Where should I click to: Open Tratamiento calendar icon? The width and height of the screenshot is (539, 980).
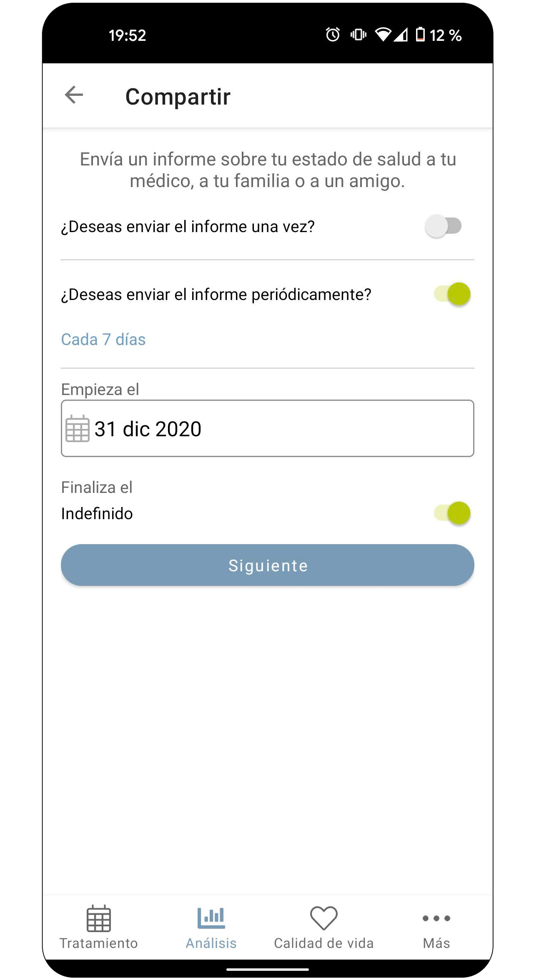(x=99, y=918)
